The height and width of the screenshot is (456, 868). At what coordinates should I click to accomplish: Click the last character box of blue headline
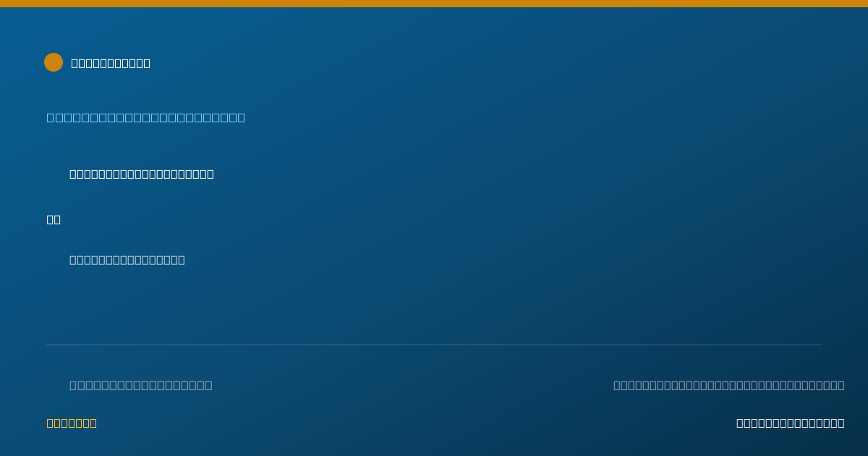click(242, 117)
